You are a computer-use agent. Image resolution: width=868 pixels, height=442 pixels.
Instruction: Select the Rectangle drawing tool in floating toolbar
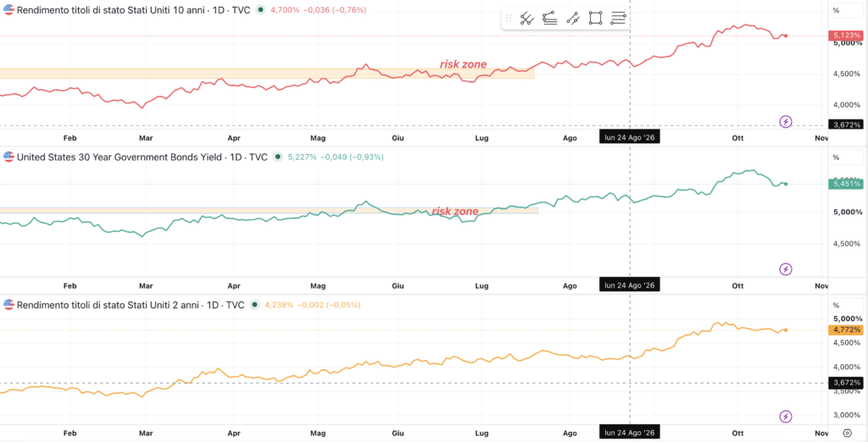point(595,19)
